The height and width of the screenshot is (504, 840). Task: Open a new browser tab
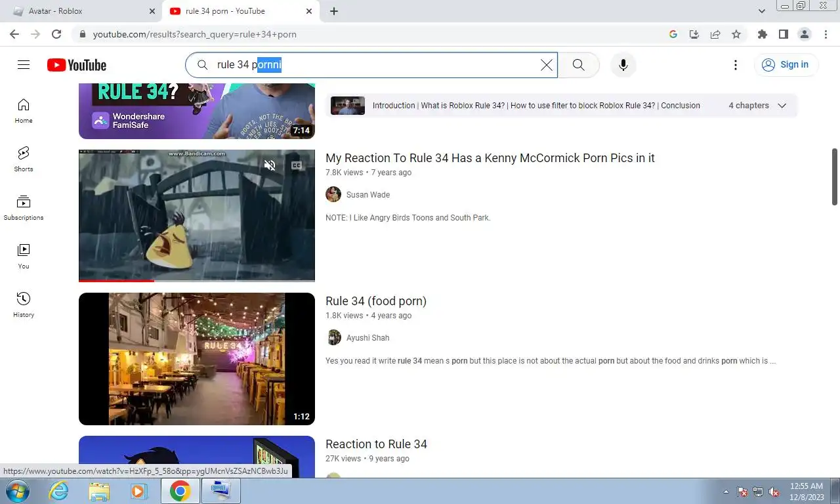pos(334,11)
